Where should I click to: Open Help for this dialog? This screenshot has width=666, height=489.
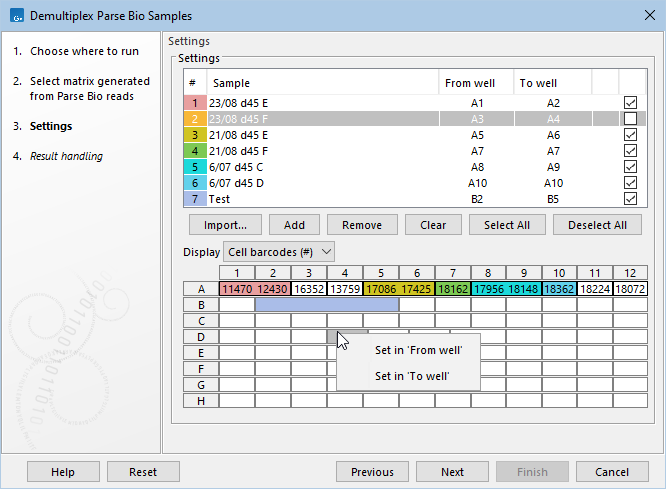[63, 472]
